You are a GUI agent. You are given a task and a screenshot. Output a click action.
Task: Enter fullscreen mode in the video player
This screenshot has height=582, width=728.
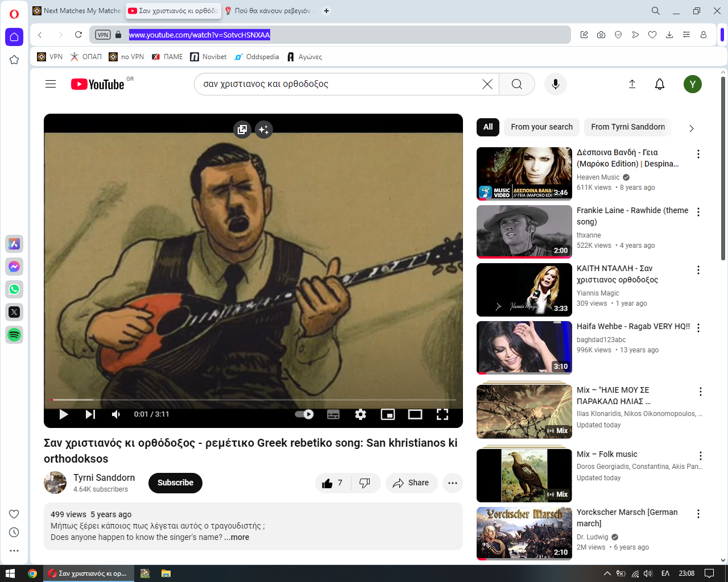pos(442,414)
